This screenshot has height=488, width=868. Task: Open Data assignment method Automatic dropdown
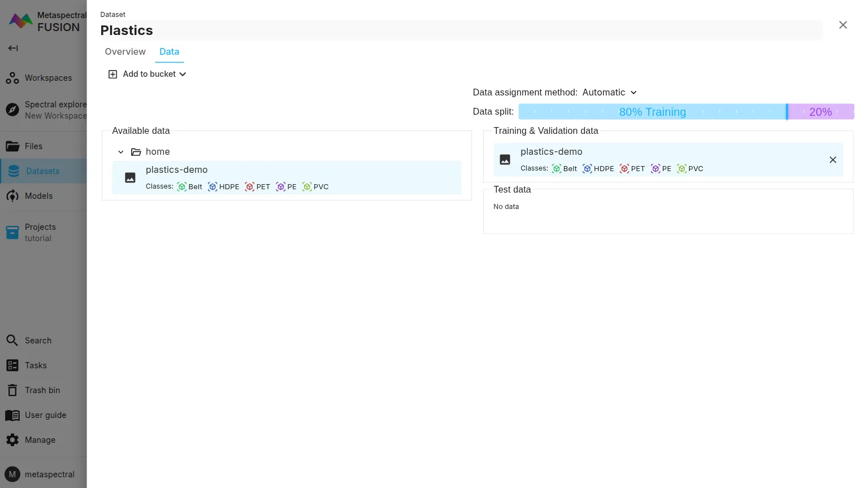pyautogui.click(x=610, y=93)
